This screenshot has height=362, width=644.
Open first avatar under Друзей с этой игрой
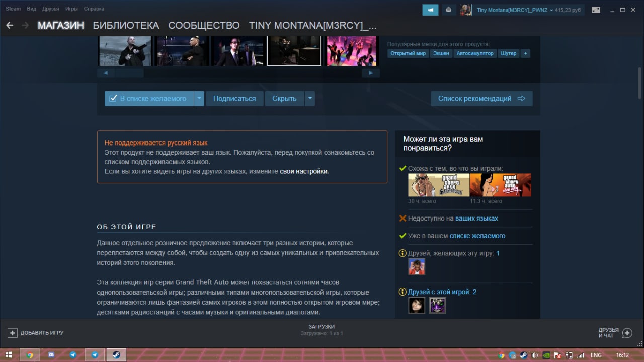(417, 305)
